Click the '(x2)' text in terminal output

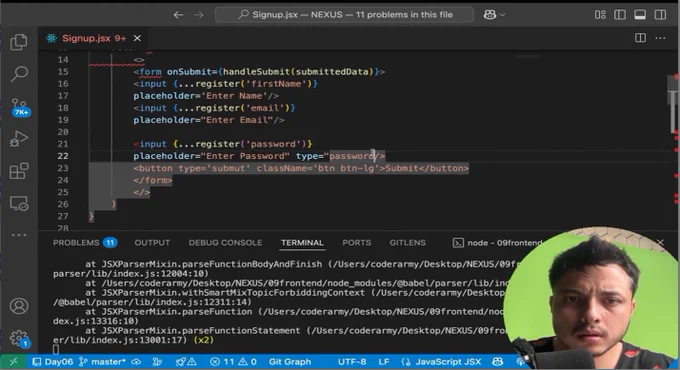tap(204, 340)
